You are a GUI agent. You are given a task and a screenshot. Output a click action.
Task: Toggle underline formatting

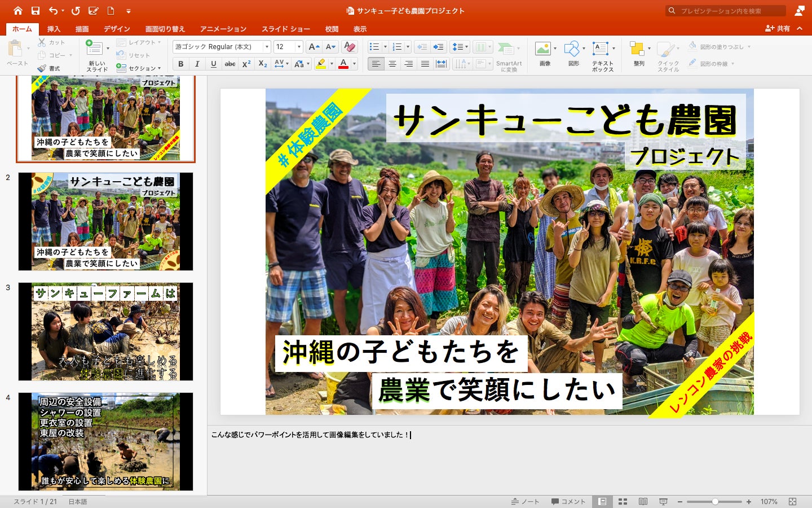coord(213,64)
